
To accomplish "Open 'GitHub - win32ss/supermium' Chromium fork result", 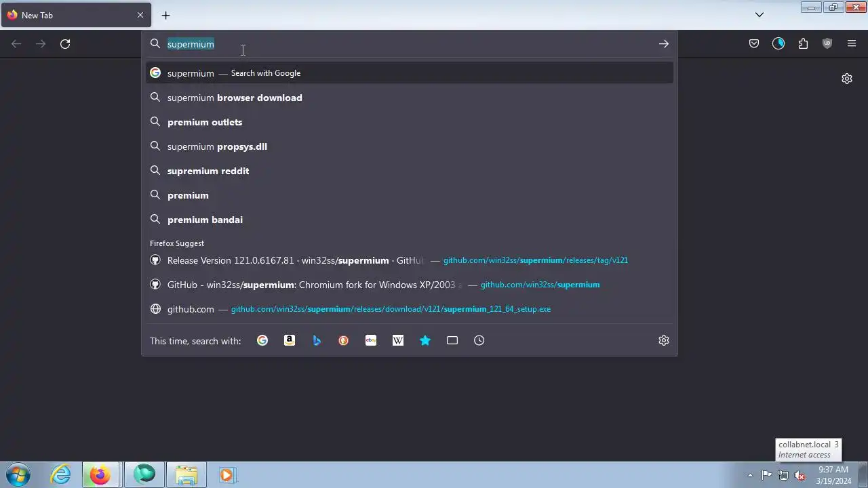I will (x=410, y=285).
